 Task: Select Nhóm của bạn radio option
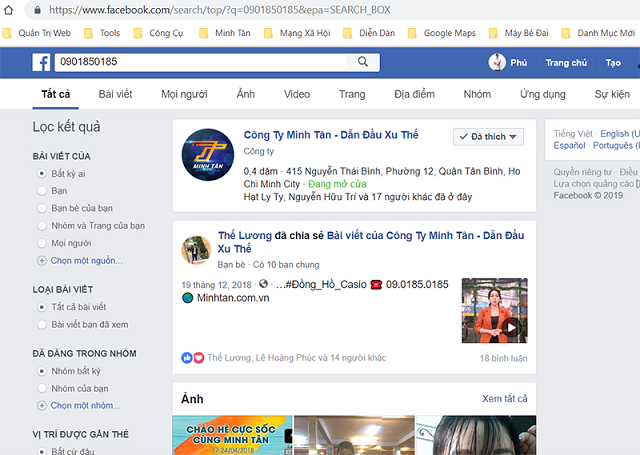[42, 388]
